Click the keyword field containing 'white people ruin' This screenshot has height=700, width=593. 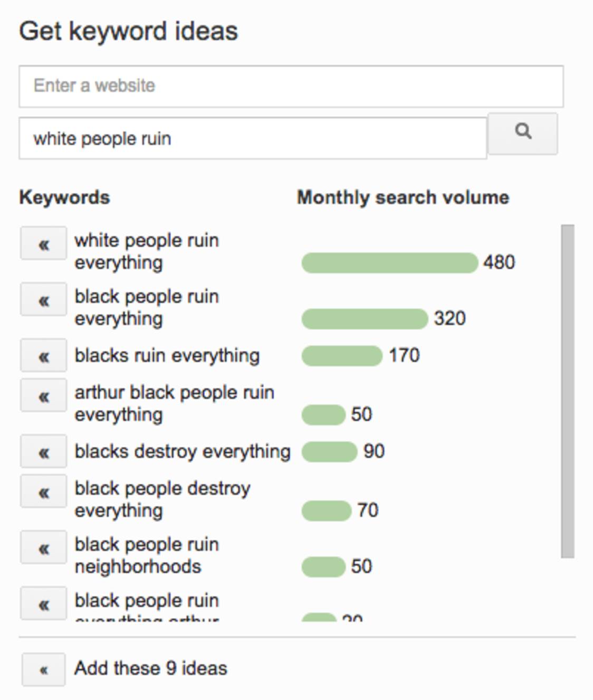click(253, 138)
